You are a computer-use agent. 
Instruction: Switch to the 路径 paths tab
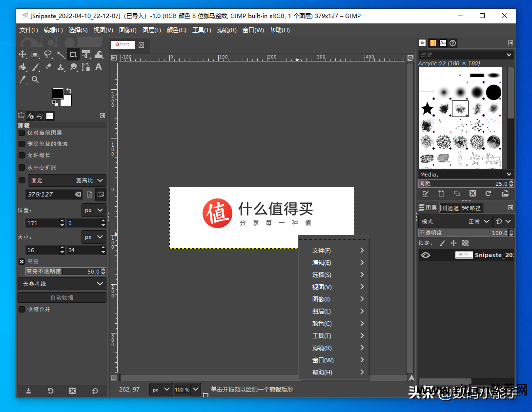pyautogui.click(x=471, y=208)
